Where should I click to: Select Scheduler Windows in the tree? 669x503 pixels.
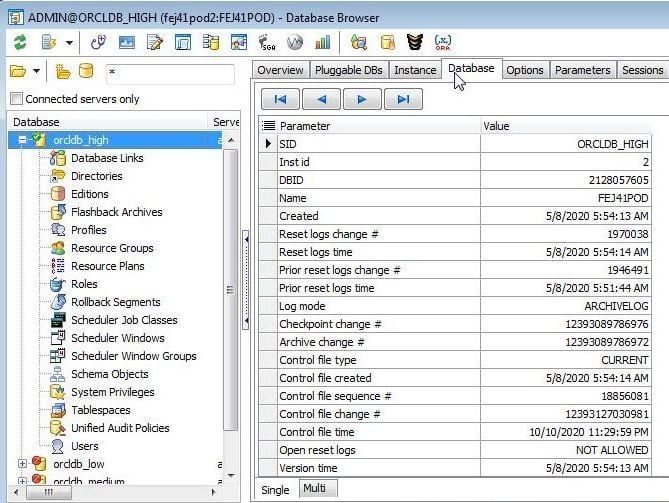coord(118,338)
